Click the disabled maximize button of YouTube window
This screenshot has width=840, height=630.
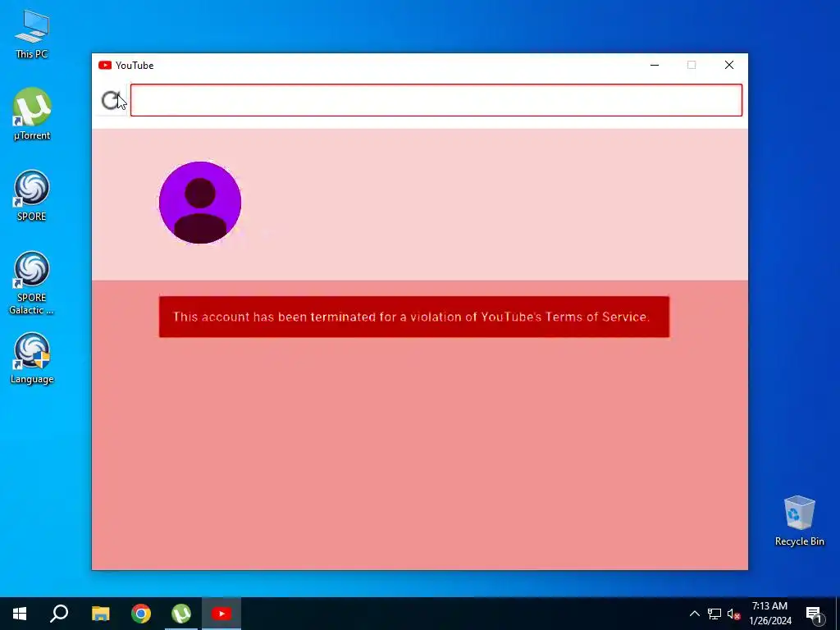(x=692, y=66)
